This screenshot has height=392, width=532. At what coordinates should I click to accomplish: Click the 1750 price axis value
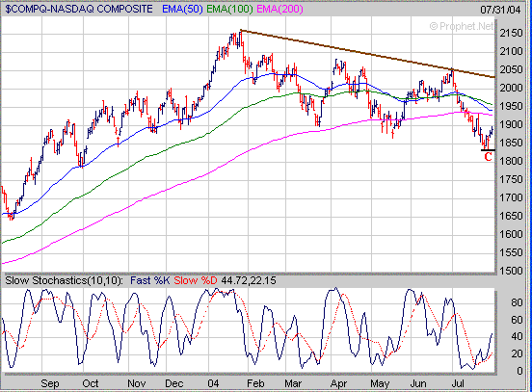coord(511,179)
